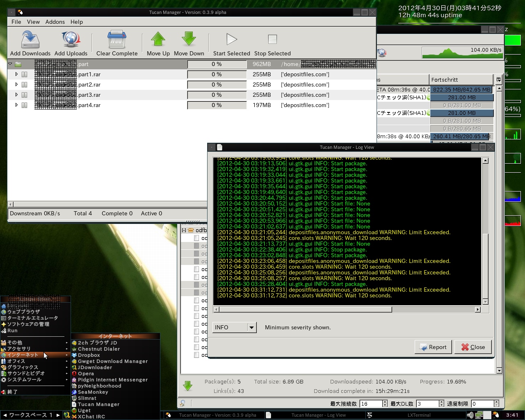Click the max connections field showing 16
525x420 pixels.
tap(371, 404)
